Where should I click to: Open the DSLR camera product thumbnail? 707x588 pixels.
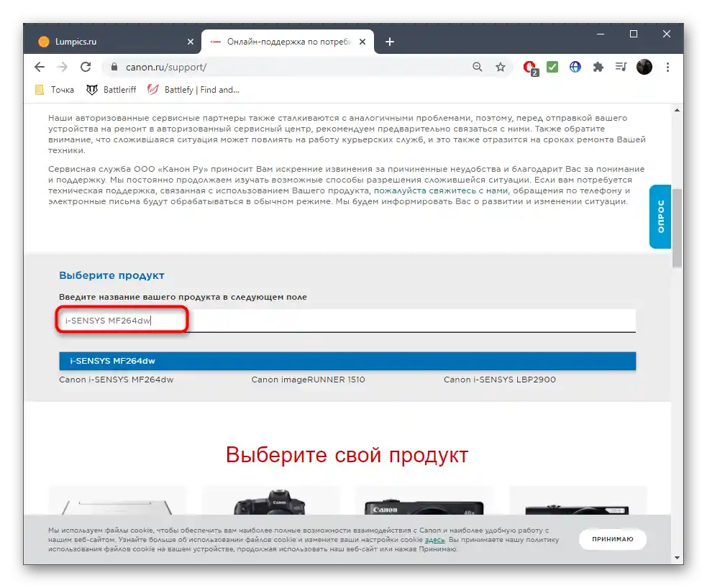(x=270, y=501)
